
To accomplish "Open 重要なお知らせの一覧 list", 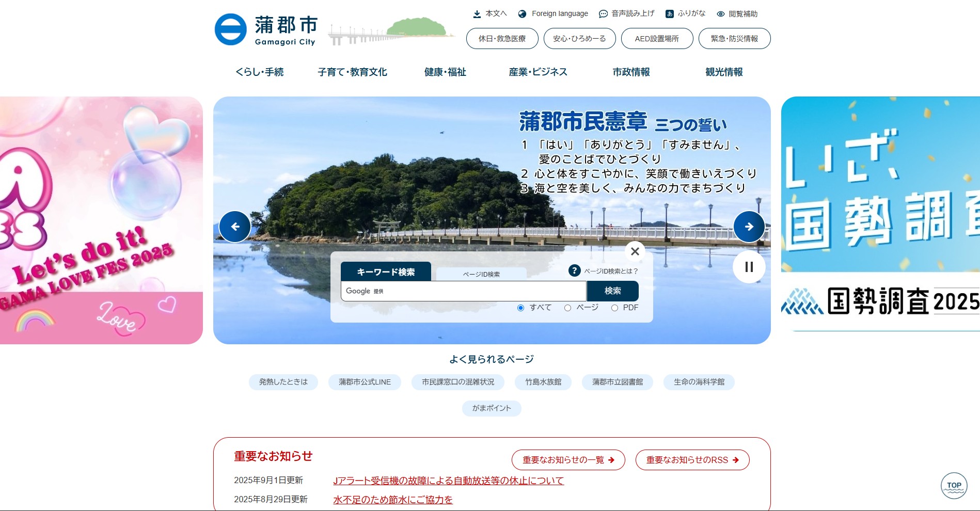I will pos(568,460).
